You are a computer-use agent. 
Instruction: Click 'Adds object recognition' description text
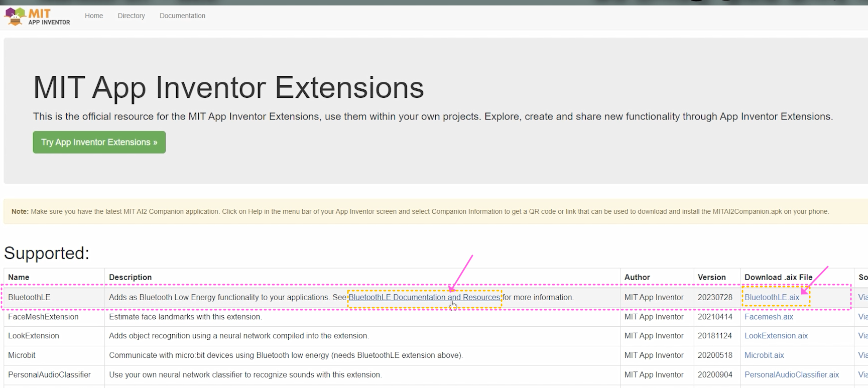[238, 336]
